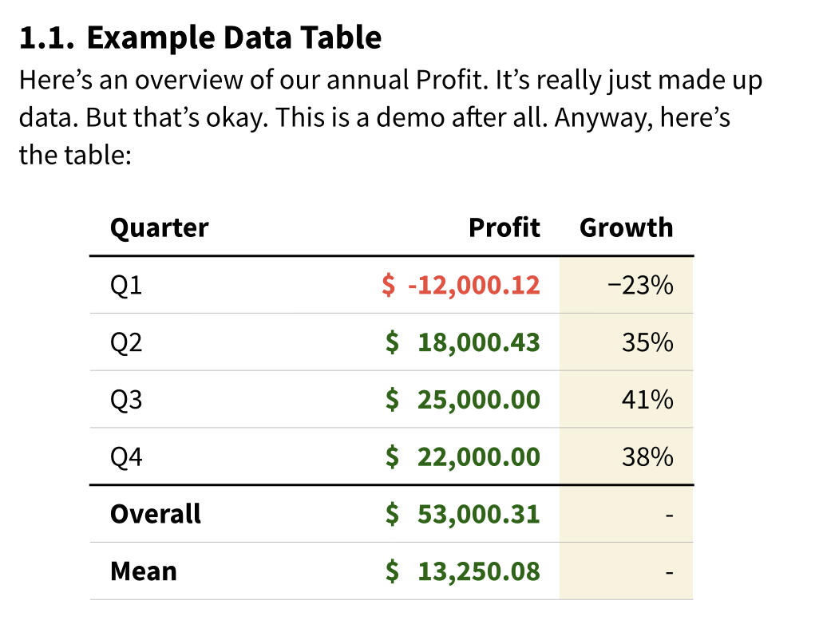Viewport: 815px width, 644px height.
Task: Click the Mean row label
Action: [x=144, y=571]
